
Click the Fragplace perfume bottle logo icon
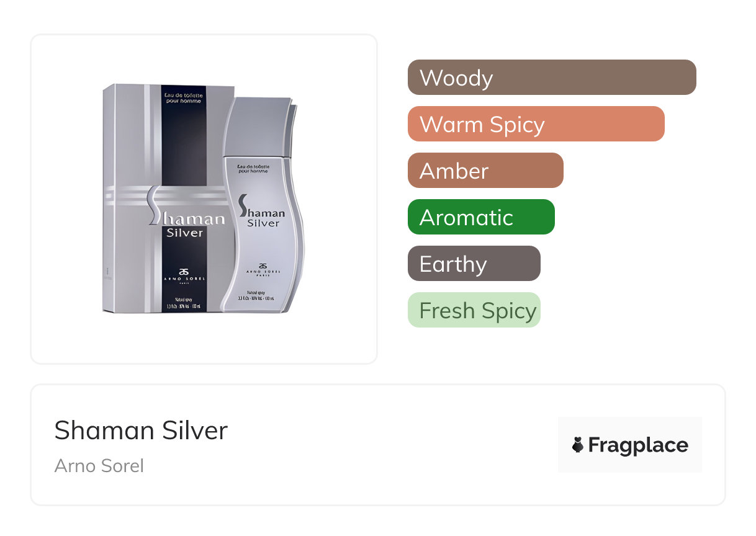(578, 445)
